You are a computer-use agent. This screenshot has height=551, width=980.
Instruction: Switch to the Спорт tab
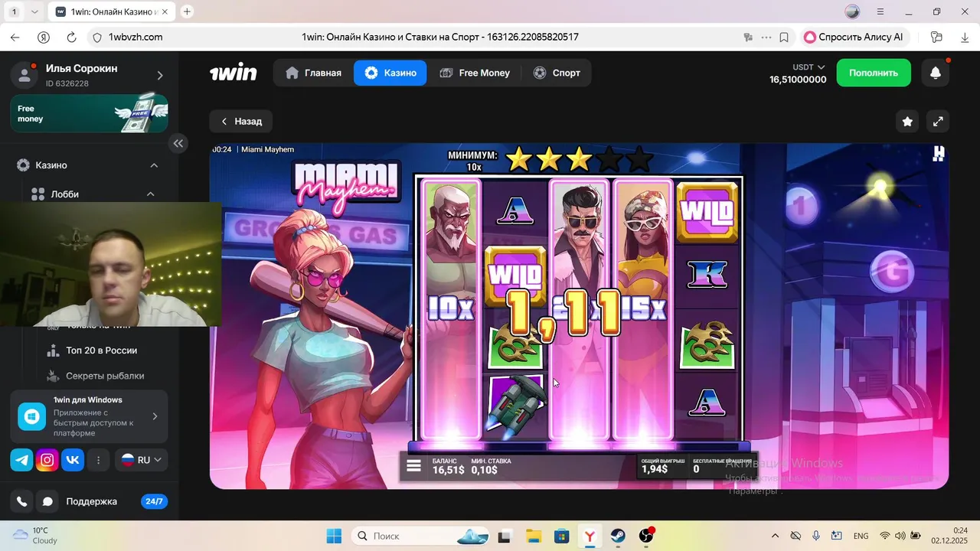pyautogui.click(x=557, y=73)
